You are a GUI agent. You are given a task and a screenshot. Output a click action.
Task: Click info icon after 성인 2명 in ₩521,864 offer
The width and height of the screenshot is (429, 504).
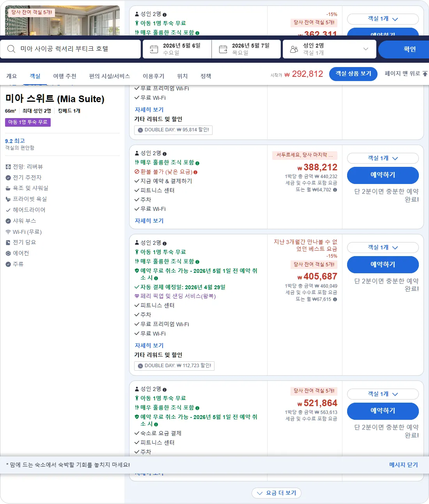tap(165, 389)
